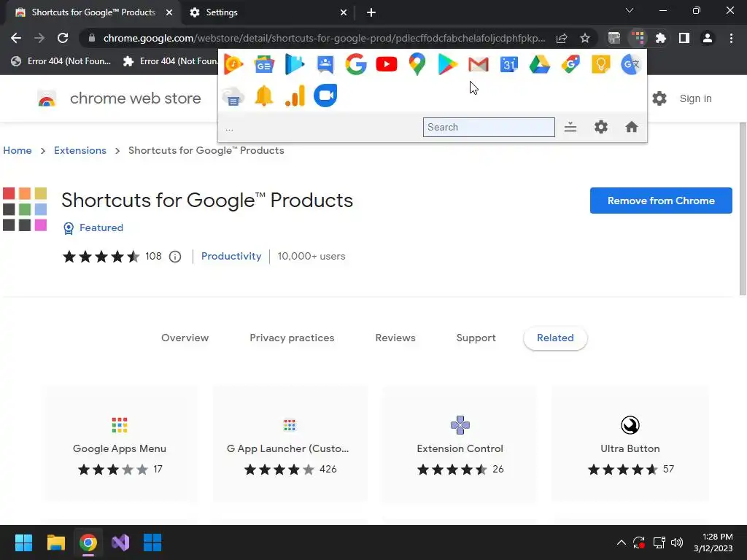Image resolution: width=747 pixels, height=560 pixels.
Task: Open Google Translate shortcut icon
Action: [x=631, y=65]
